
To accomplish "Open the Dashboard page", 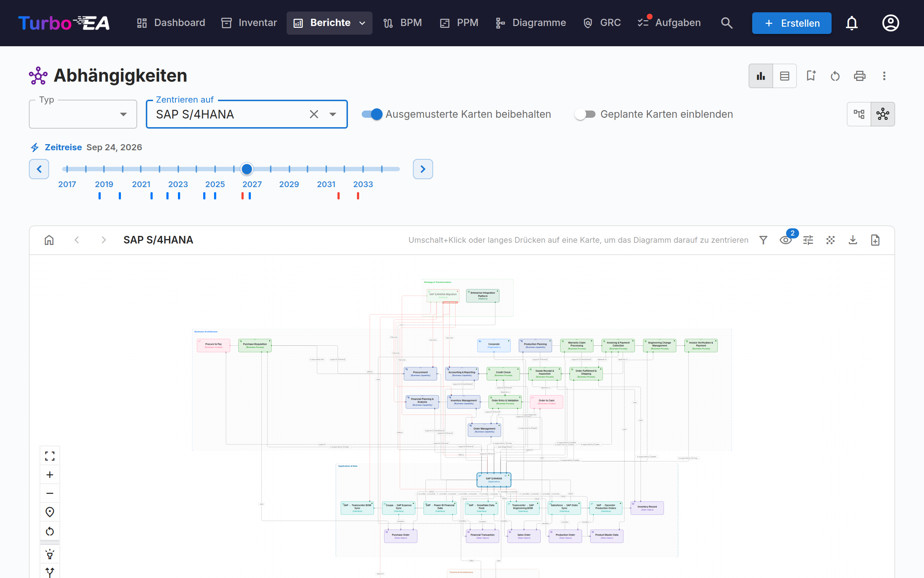I will [171, 23].
